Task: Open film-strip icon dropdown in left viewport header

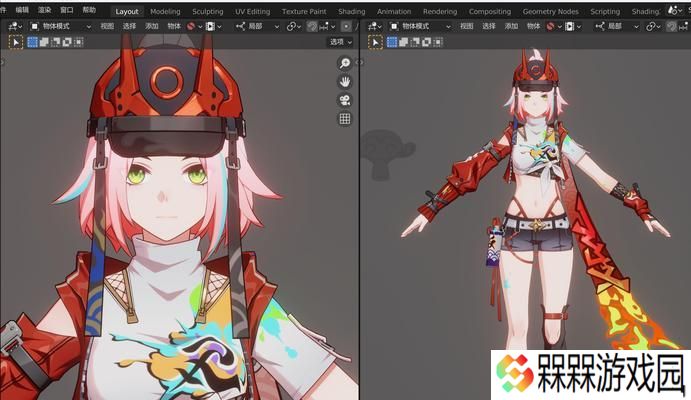Action: point(213,26)
